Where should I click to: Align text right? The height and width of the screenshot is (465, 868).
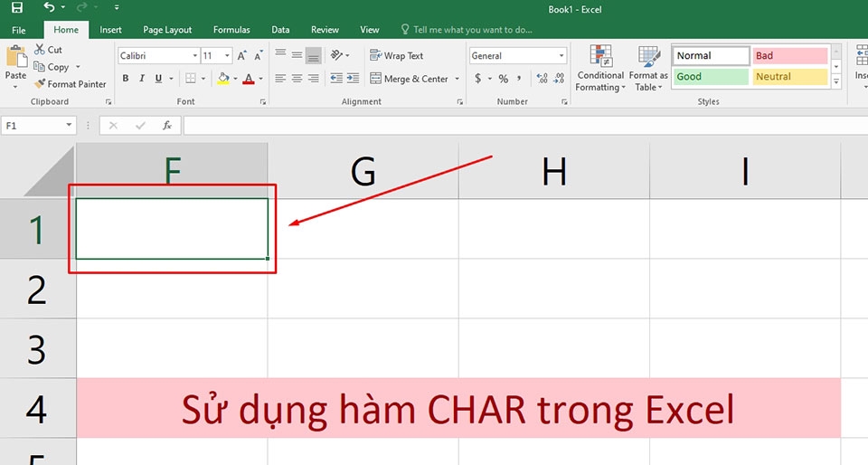[314, 79]
